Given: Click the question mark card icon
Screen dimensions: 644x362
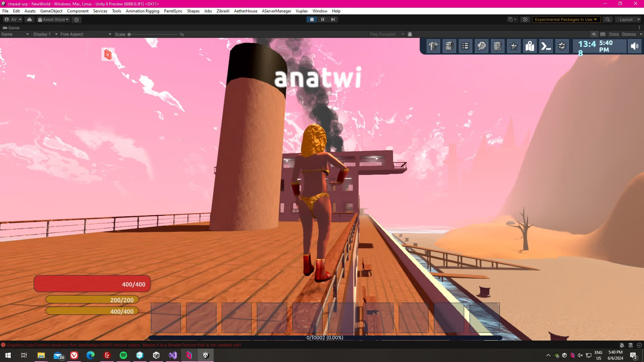Looking at the screenshot, I should [x=497, y=46].
